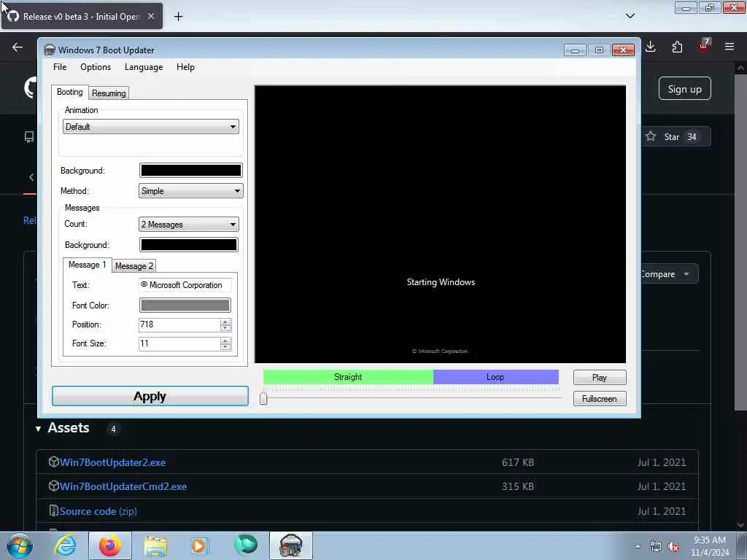The image size is (747, 560).
Task: Open a new browser tab
Action: [178, 17]
